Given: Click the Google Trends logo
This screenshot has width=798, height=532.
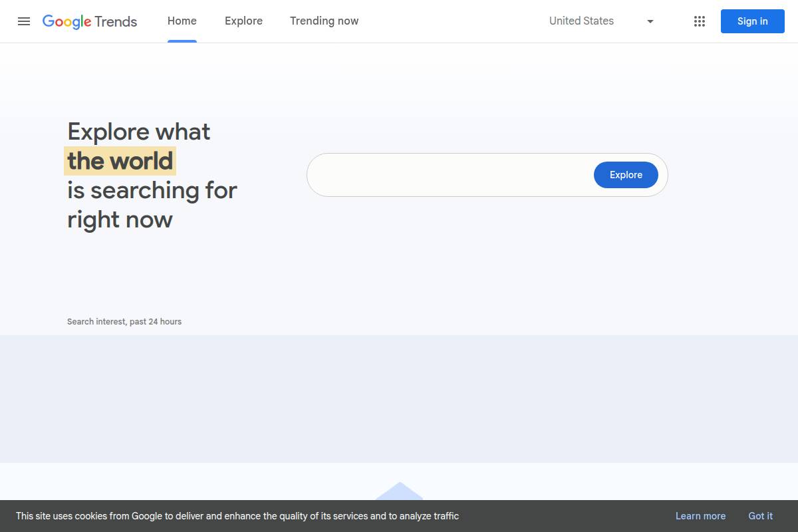Looking at the screenshot, I should coord(90,21).
